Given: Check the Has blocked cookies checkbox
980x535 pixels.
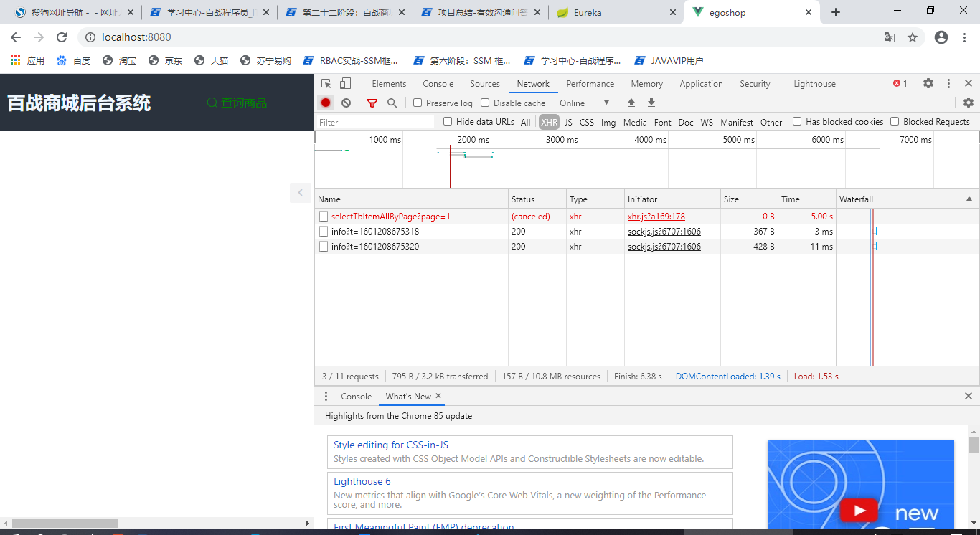Looking at the screenshot, I should (x=797, y=121).
